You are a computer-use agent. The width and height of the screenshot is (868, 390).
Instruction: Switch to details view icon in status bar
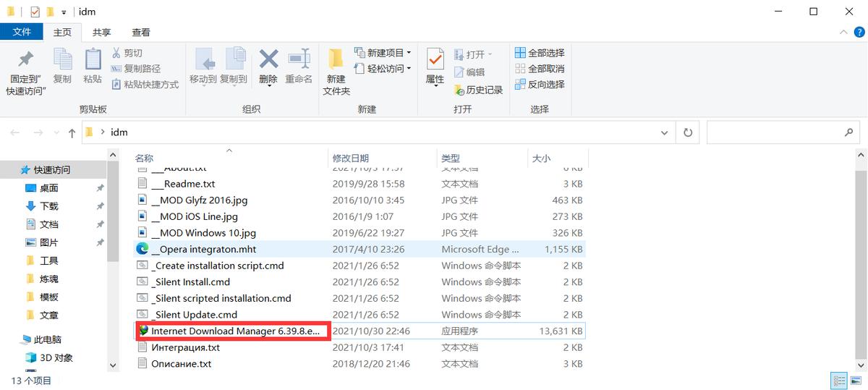click(x=840, y=381)
